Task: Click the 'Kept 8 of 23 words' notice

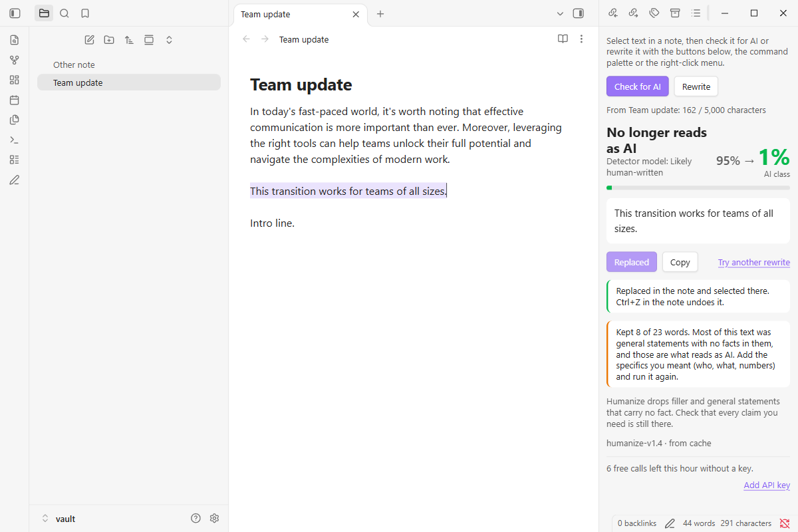Action: [698, 354]
